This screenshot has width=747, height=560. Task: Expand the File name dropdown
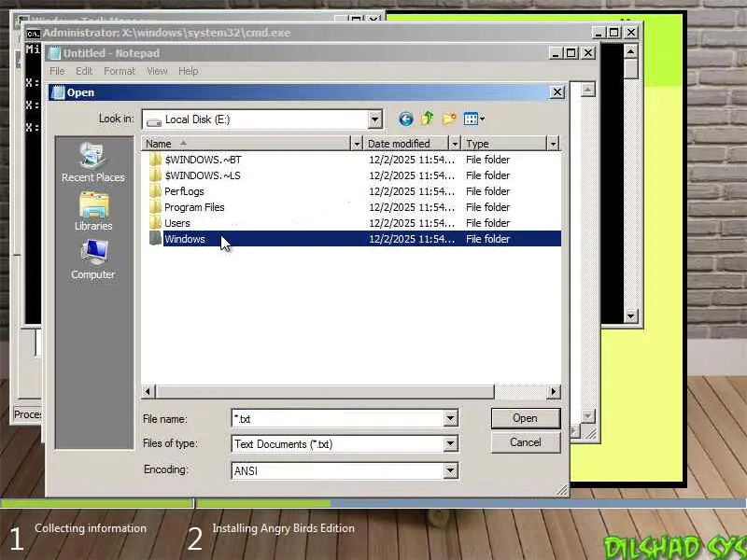(451, 418)
